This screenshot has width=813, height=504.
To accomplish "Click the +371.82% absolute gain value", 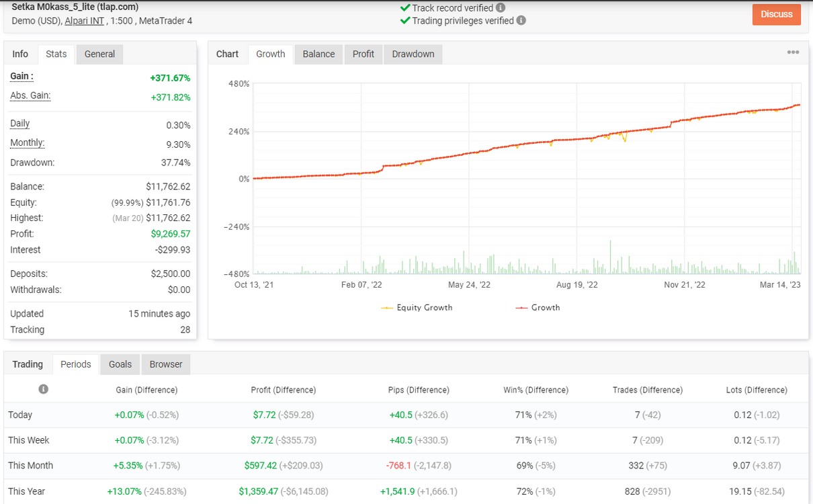I will coord(170,97).
